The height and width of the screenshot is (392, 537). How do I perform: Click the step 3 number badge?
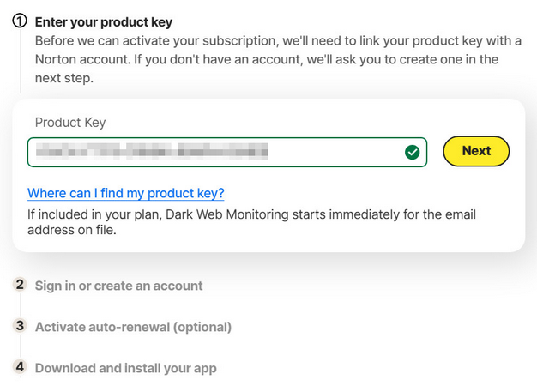pyautogui.click(x=20, y=326)
